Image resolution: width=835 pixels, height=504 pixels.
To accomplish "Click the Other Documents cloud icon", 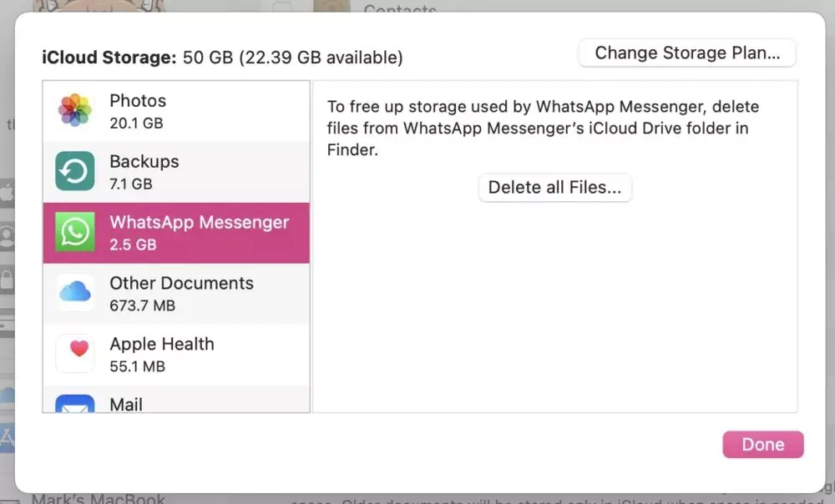I will [75, 293].
